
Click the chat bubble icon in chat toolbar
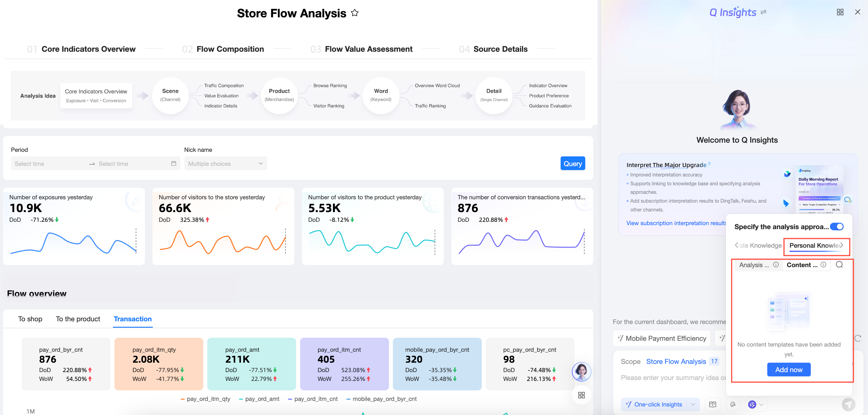733,404
